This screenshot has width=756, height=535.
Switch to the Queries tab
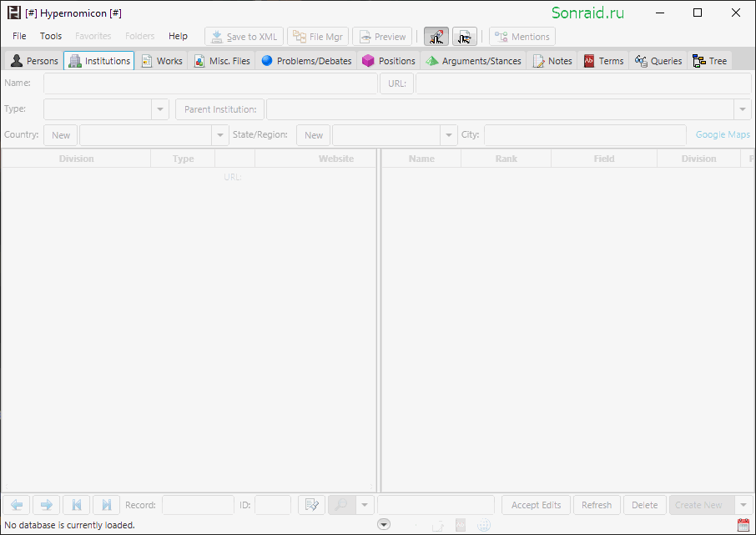click(658, 61)
